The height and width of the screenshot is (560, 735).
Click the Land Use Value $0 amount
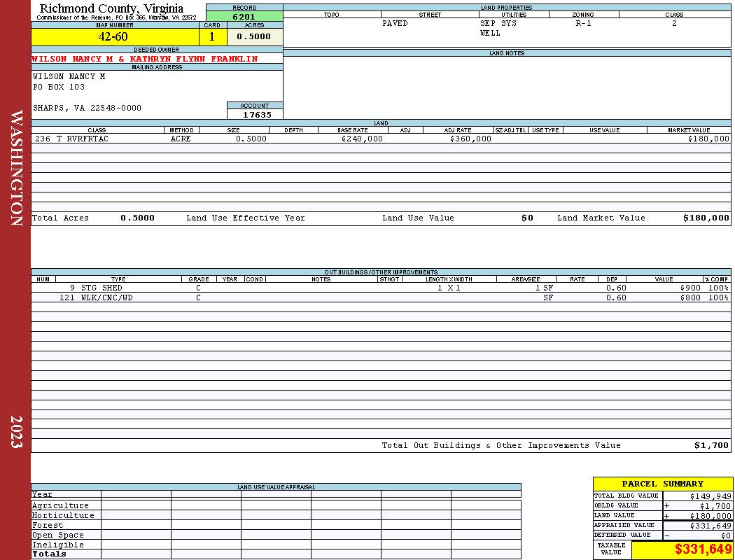coord(527,218)
